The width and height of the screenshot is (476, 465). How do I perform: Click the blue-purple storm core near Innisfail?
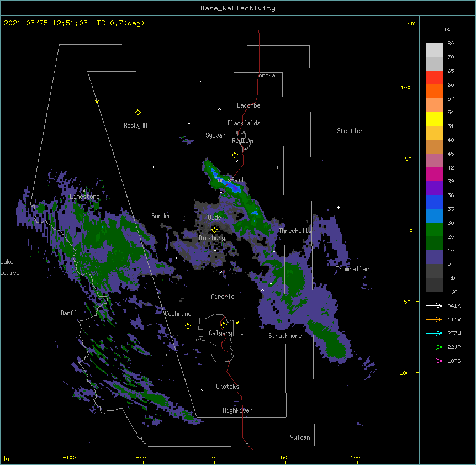coord(235,189)
